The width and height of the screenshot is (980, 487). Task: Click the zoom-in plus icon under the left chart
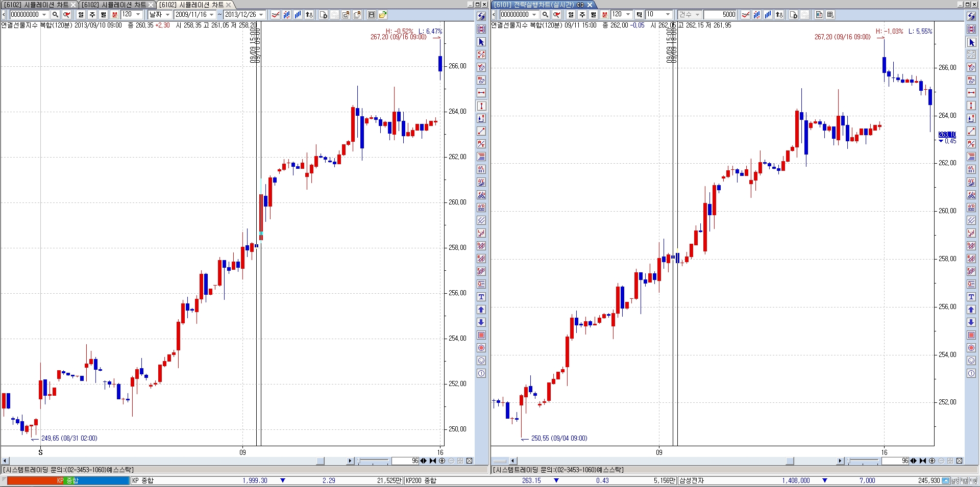(x=442, y=461)
